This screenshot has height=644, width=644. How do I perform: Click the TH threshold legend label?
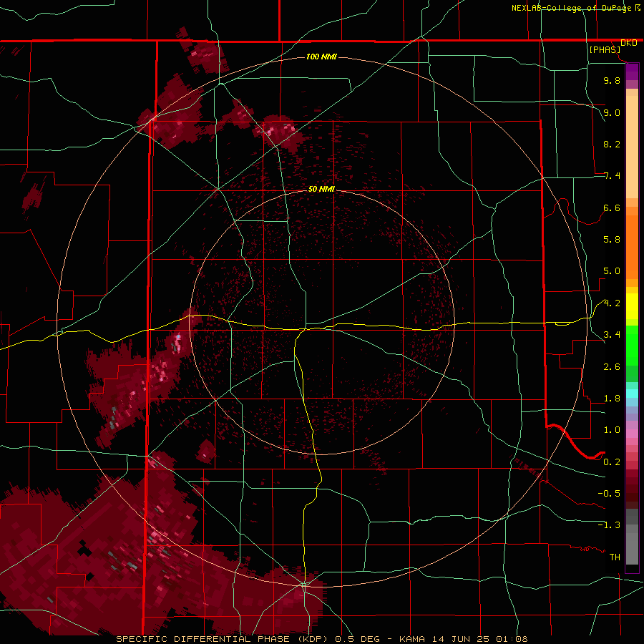click(x=615, y=557)
